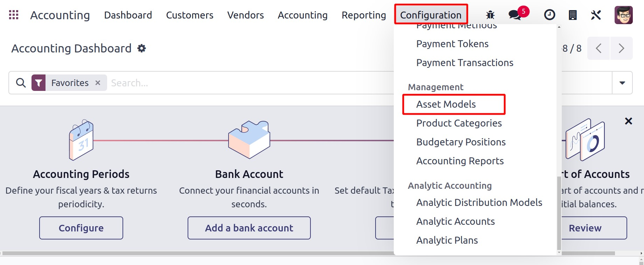Open the discuss messages icon
The width and height of the screenshot is (644, 265).
(514, 15)
